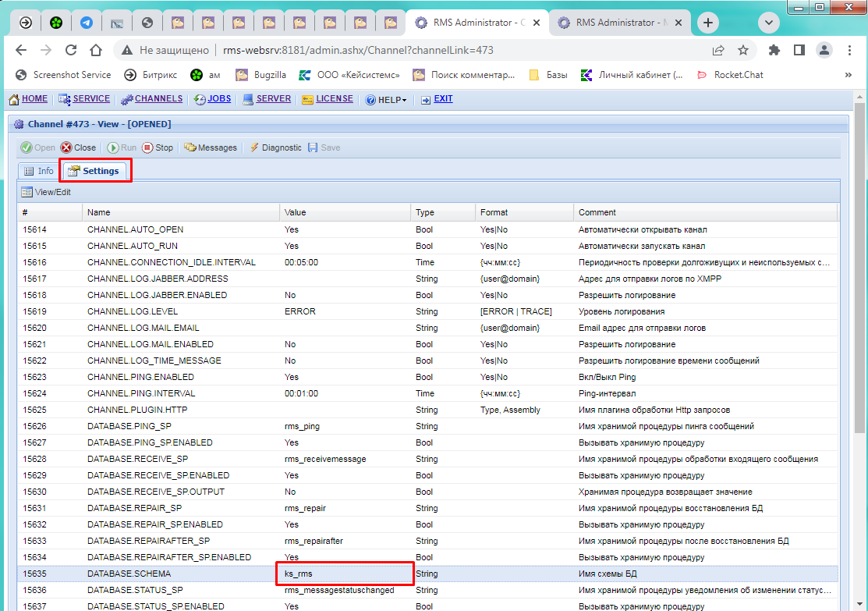
Task: Click the share page icon in address bar
Action: [x=718, y=51]
